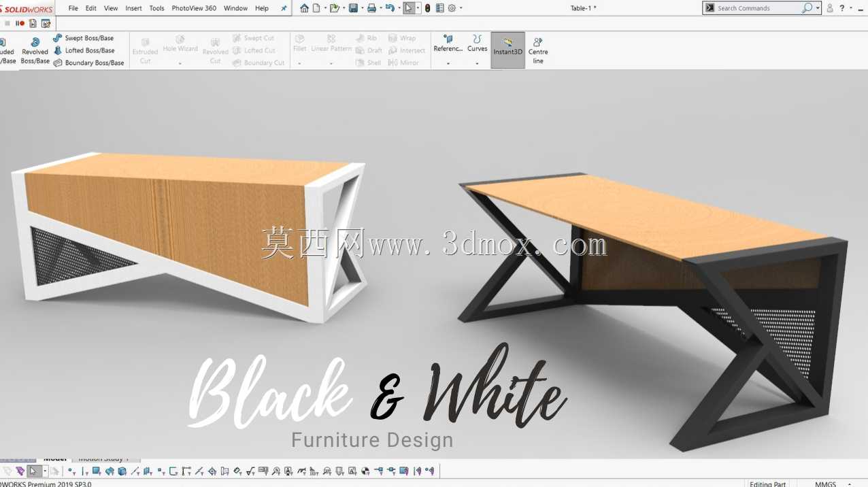Open the Window menu

[235, 8]
